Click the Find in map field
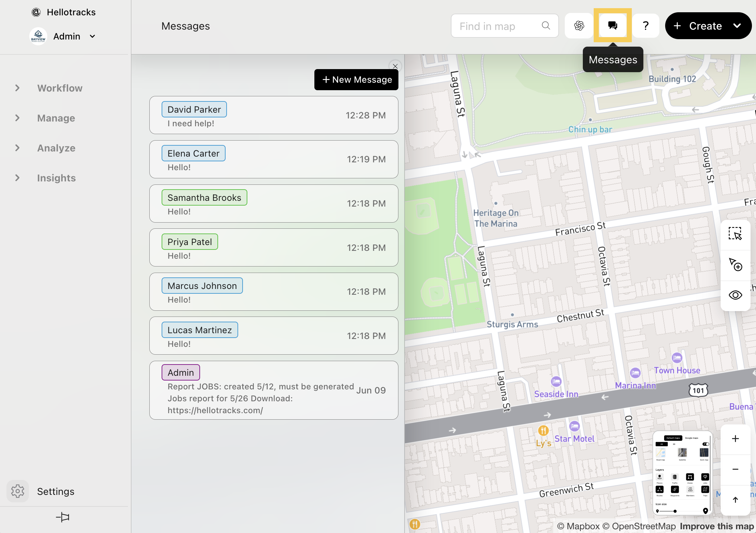756x533 pixels. tap(498, 26)
